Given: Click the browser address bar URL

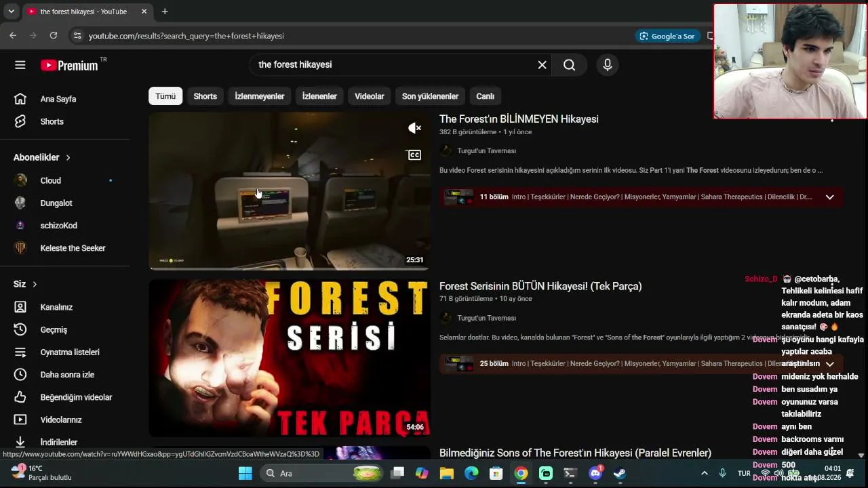Looking at the screenshot, I should point(186,36).
